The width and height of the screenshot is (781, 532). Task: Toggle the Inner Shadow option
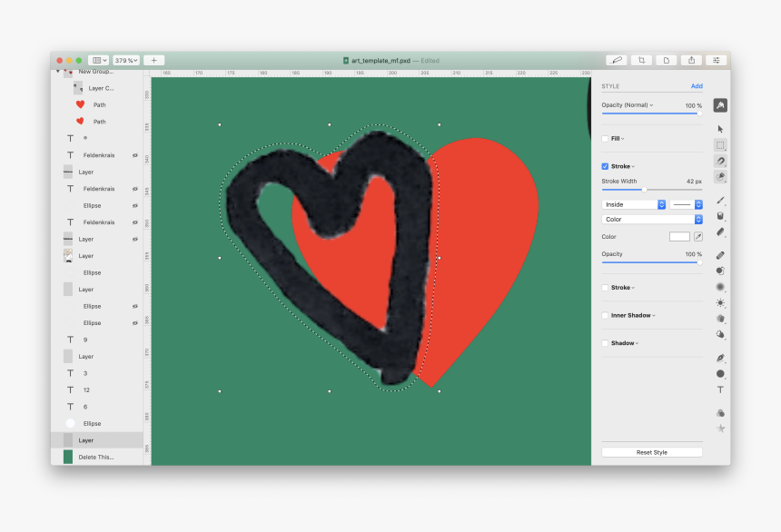605,315
